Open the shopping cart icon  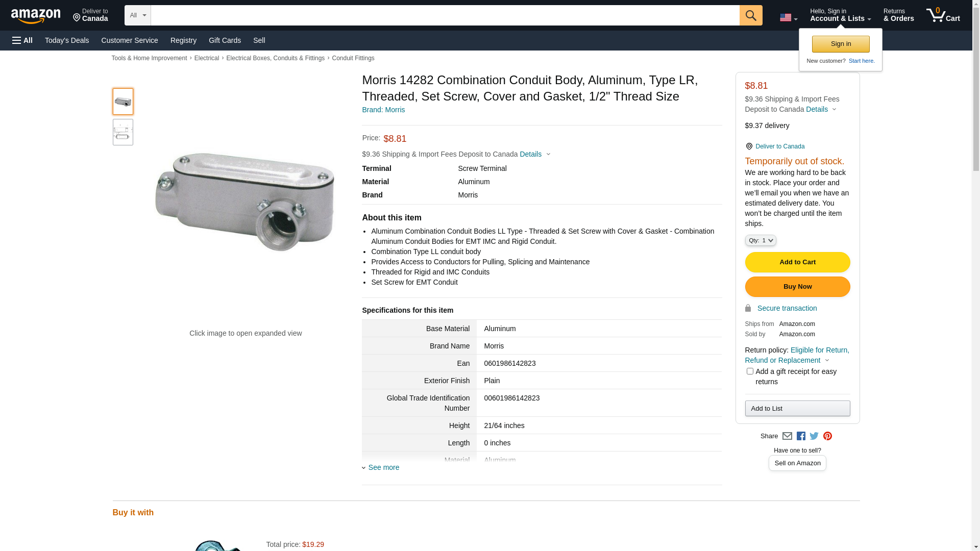point(943,15)
